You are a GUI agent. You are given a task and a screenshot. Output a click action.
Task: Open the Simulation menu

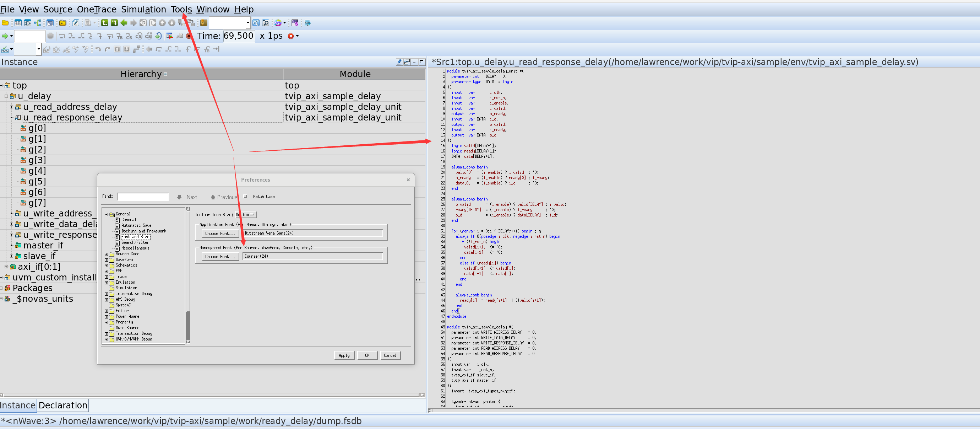tap(143, 9)
